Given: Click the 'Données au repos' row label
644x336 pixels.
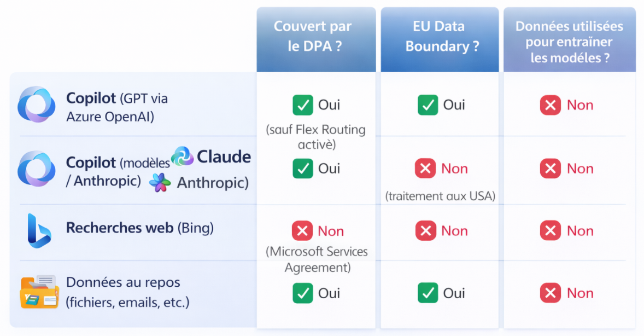Looking at the screenshot, I should pos(123,283).
